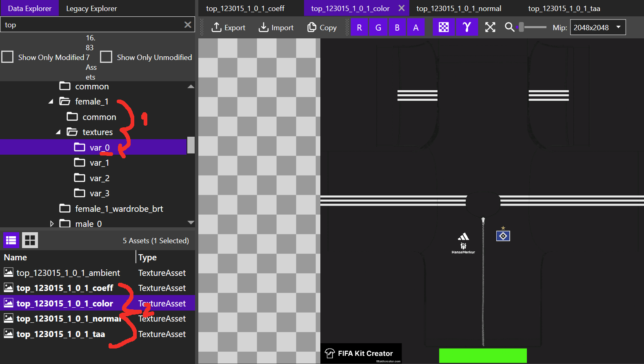This screenshot has height=364, width=644.
Task: Toggle the red channel R button
Action: coord(359,28)
